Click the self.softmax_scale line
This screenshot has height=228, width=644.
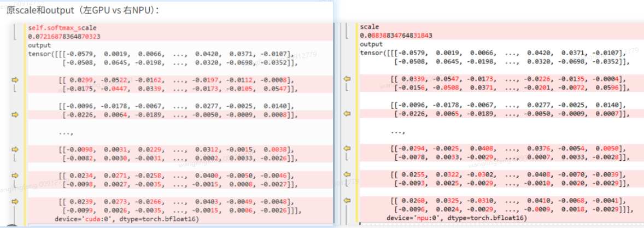[x=62, y=28]
